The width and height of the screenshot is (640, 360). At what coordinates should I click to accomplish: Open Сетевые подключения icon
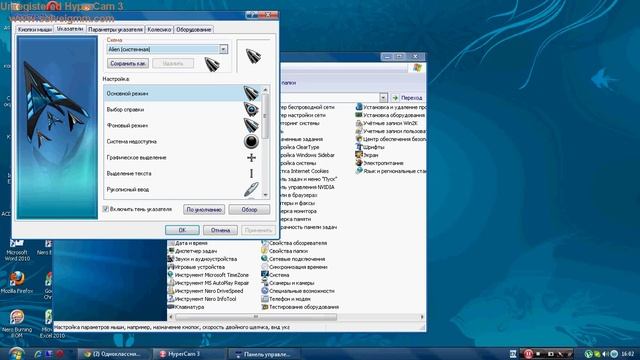tap(264, 259)
